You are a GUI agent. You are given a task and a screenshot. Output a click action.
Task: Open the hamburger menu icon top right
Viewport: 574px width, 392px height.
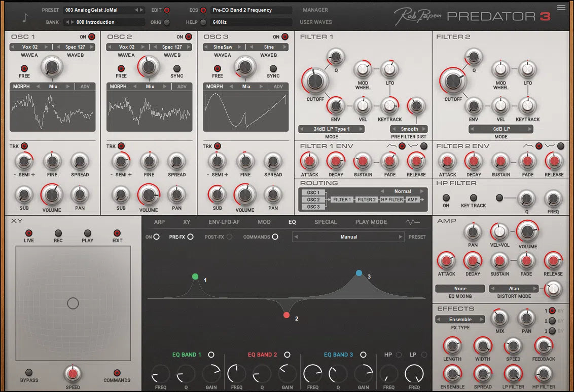561,7
